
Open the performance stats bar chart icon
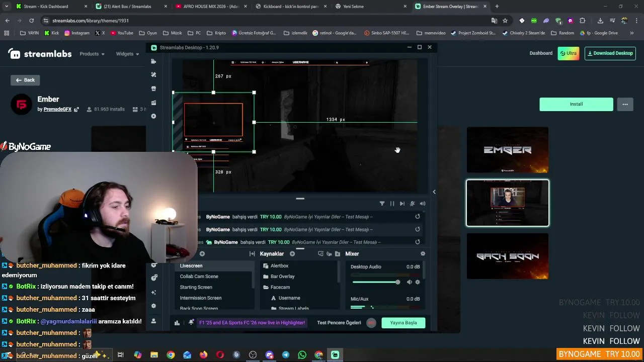[x=177, y=323]
